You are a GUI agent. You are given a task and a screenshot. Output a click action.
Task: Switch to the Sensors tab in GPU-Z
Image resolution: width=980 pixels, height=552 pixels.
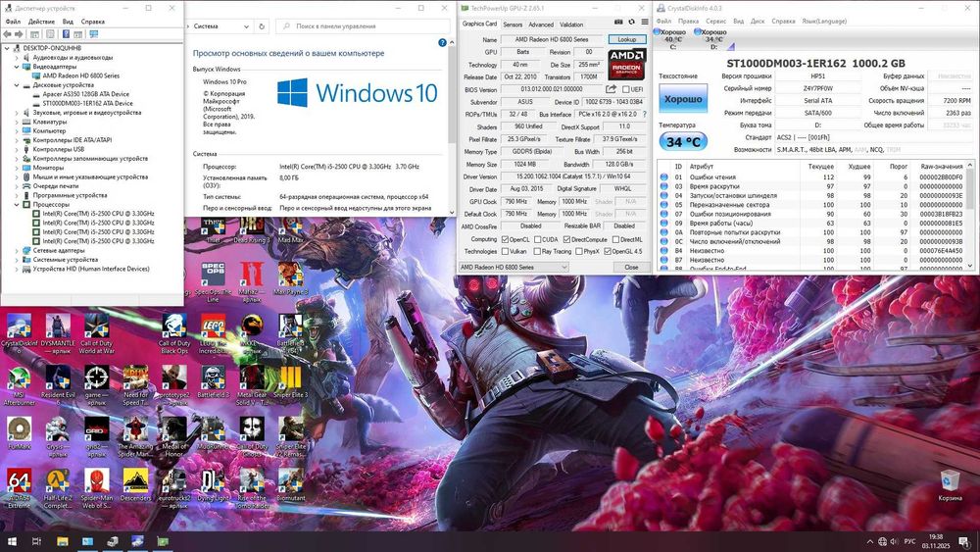pos(513,25)
